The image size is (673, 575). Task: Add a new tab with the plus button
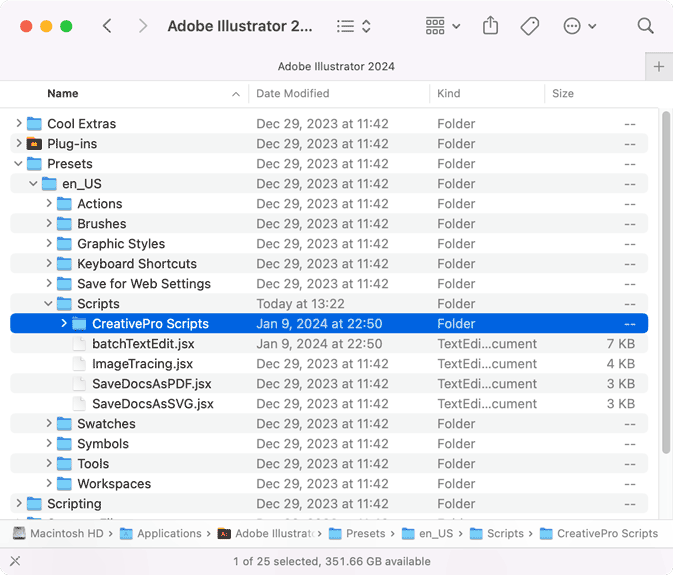pyautogui.click(x=659, y=67)
